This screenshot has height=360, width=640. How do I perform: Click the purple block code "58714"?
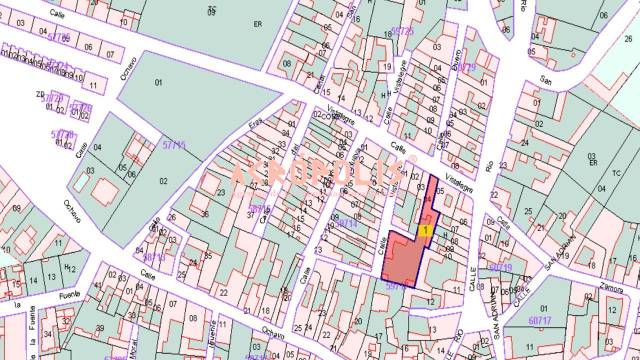346,223
